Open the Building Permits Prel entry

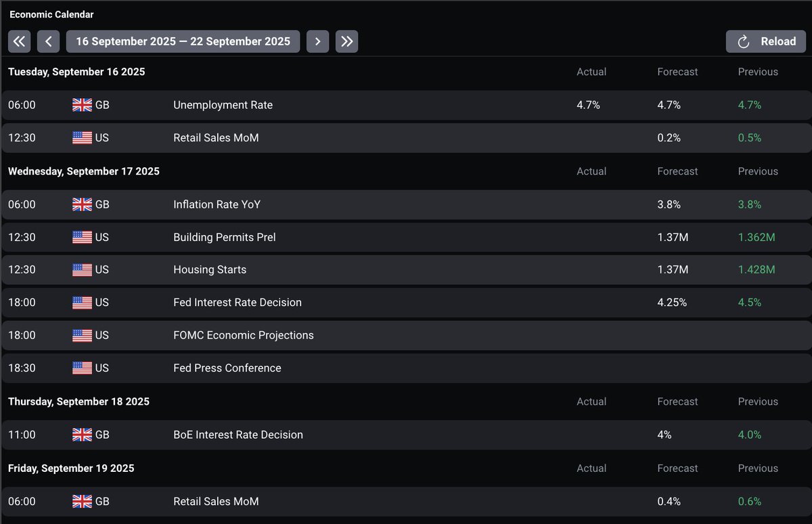(225, 237)
